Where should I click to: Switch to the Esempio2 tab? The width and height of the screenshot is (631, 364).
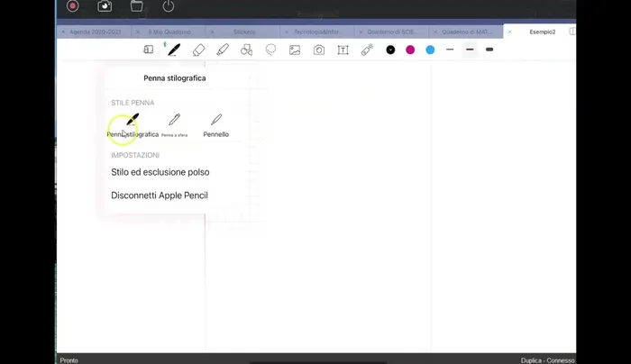[542, 32]
